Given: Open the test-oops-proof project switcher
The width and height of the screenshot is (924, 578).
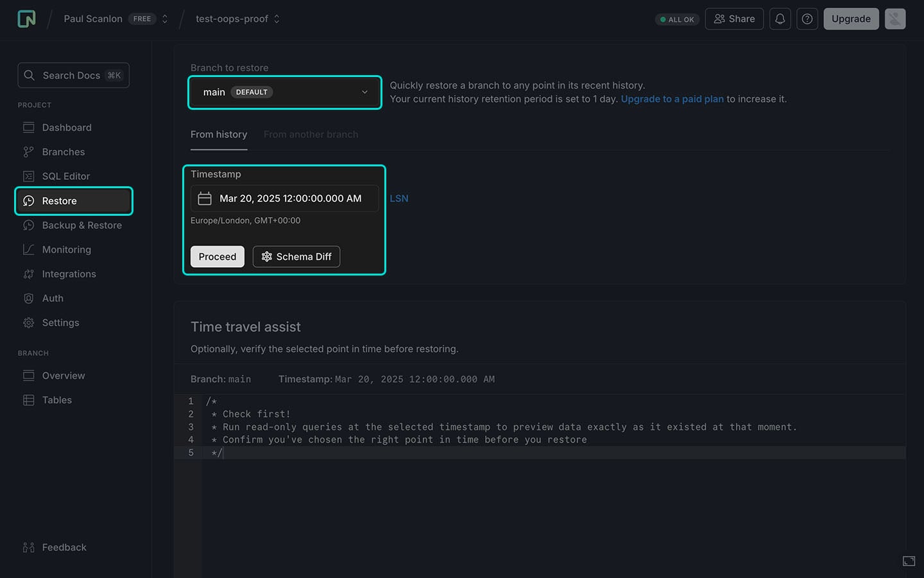Looking at the screenshot, I should (237, 19).
